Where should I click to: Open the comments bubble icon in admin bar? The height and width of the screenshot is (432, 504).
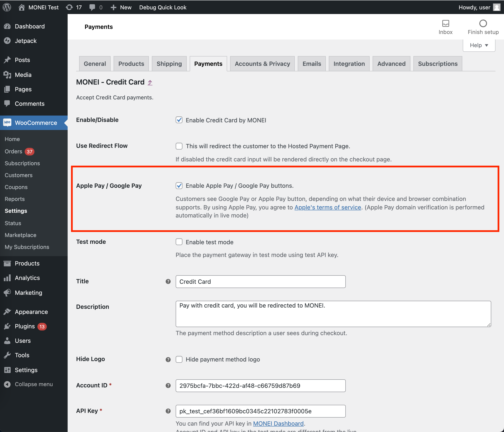click(x=92, y=7)
